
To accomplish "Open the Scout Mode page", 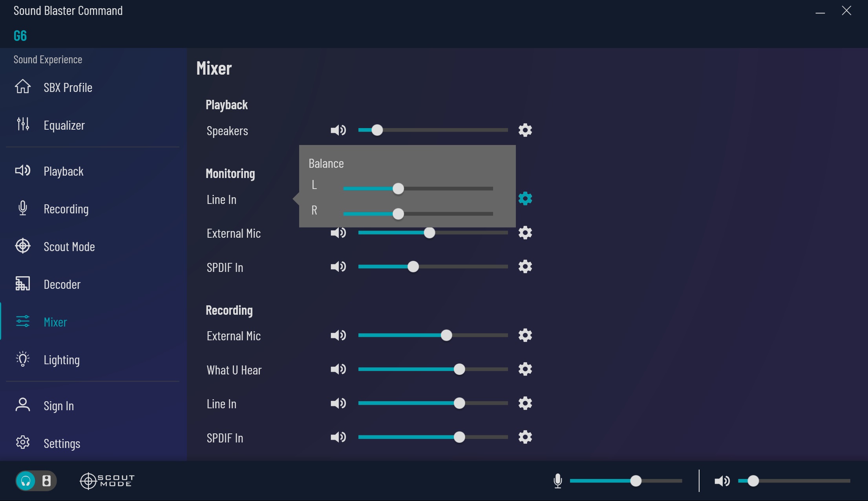I will pos(69,246).
